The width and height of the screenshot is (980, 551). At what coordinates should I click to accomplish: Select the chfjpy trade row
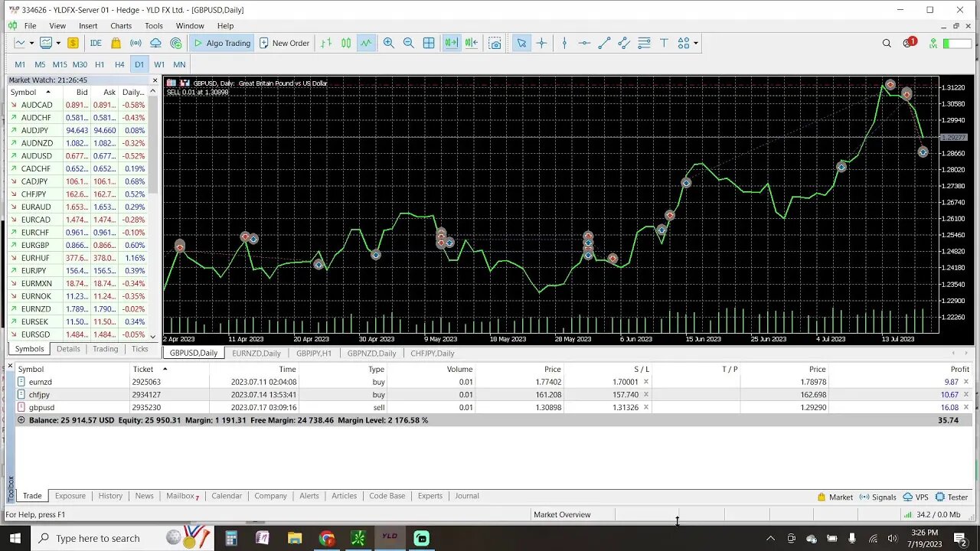click(493, 395)
